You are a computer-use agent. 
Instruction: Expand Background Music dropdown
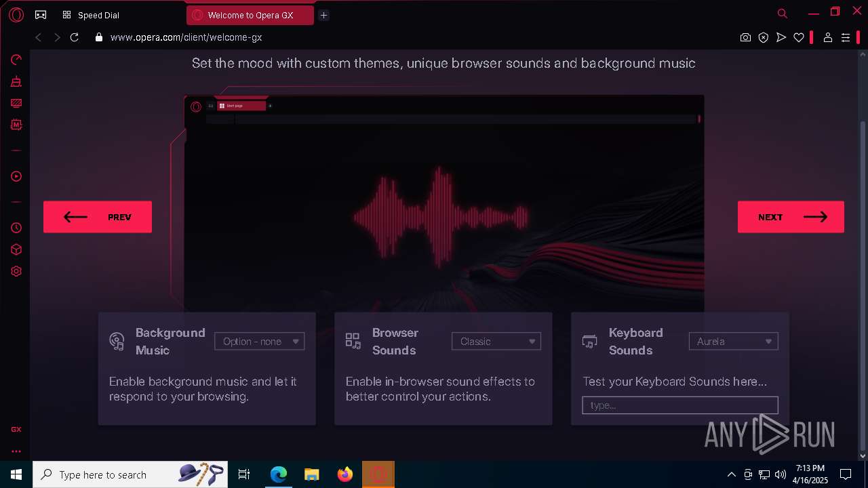pos(259,342)
